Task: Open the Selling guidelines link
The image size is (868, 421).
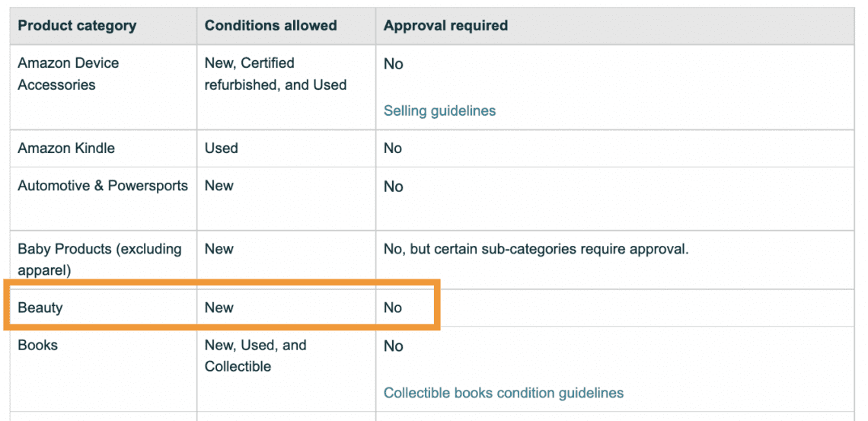Action: tap(439, 111)
